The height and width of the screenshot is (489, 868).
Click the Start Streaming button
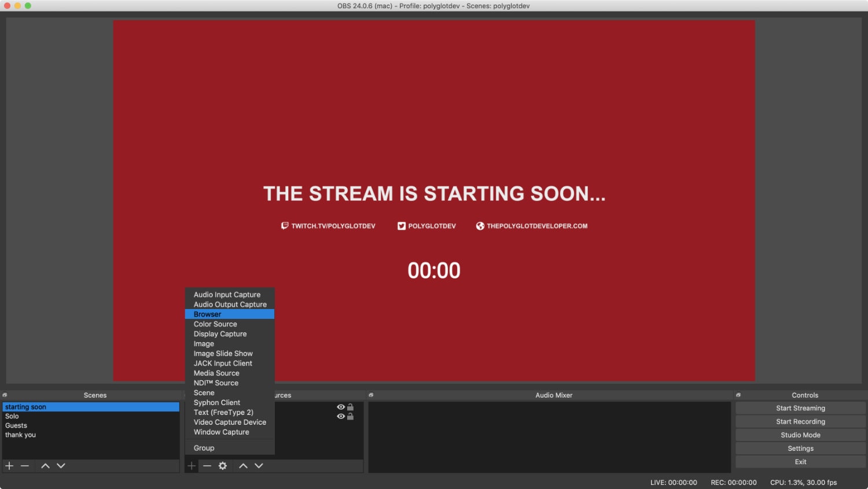click(800, 408)
